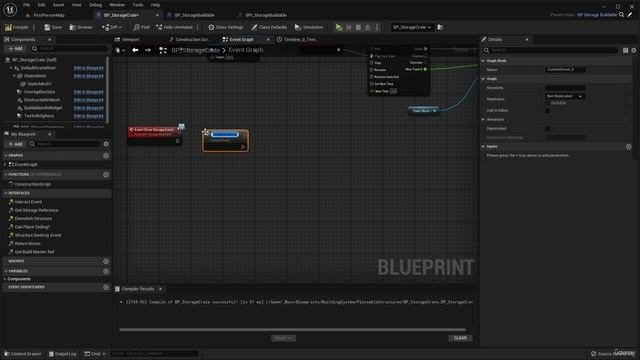Switch to the Timeline tab
640x360 pixels.
click(300, 40)
